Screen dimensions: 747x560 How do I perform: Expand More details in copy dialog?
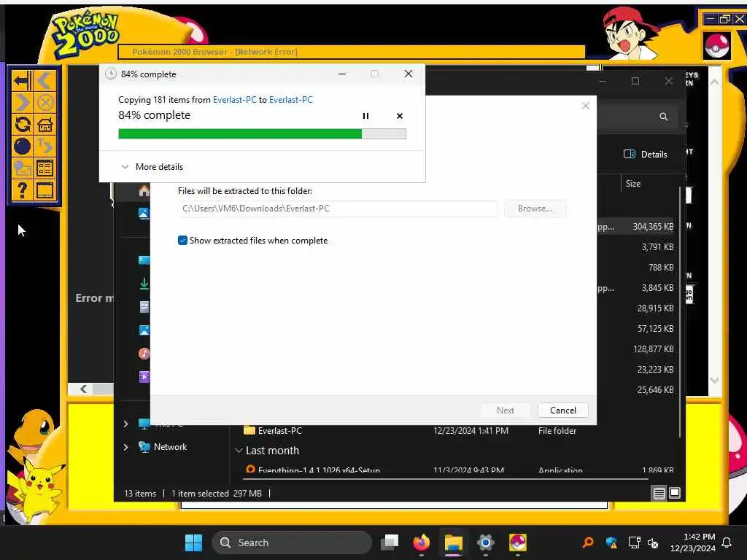click(152, 167)
